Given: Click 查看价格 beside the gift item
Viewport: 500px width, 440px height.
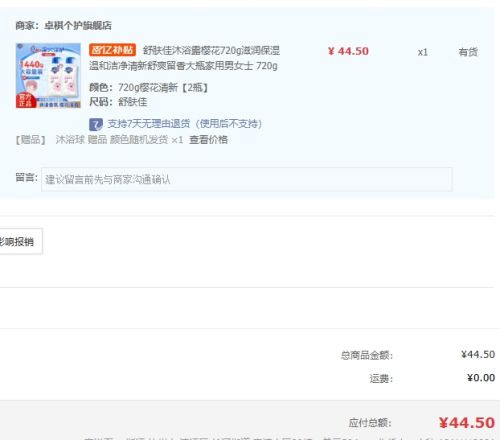Looking at the screenshot, I should coord(208,139).
